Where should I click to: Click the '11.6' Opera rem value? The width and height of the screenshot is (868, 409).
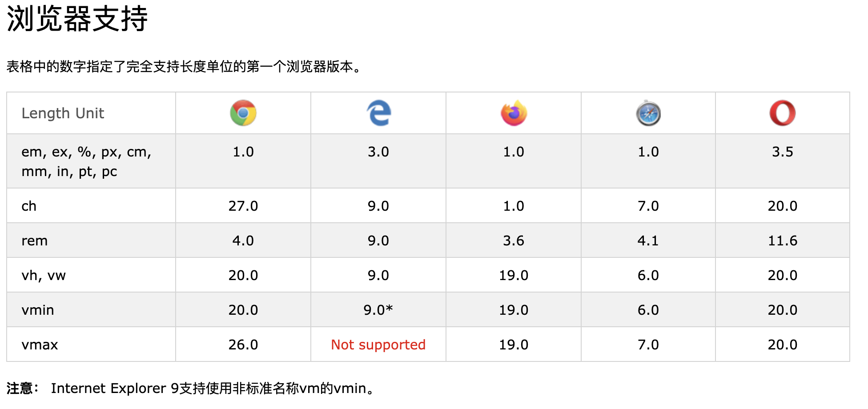[783, 241]
